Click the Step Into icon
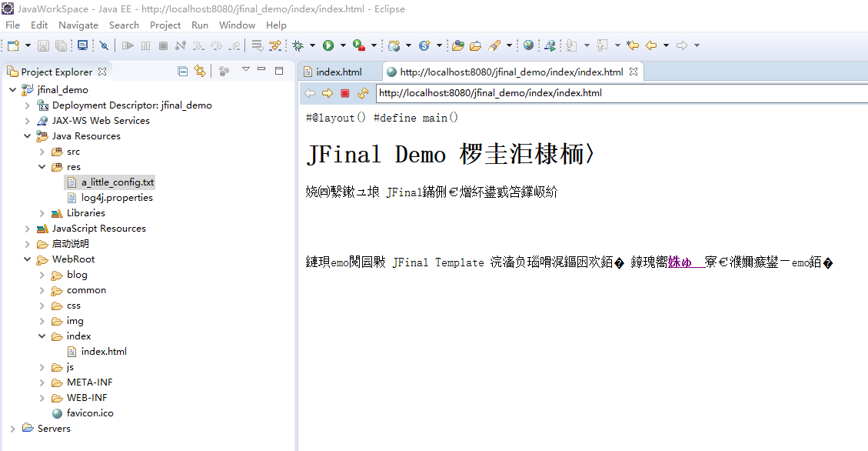The height and width of the screenshot is (451, 868). pyautogui.click(x=198, y=45)
